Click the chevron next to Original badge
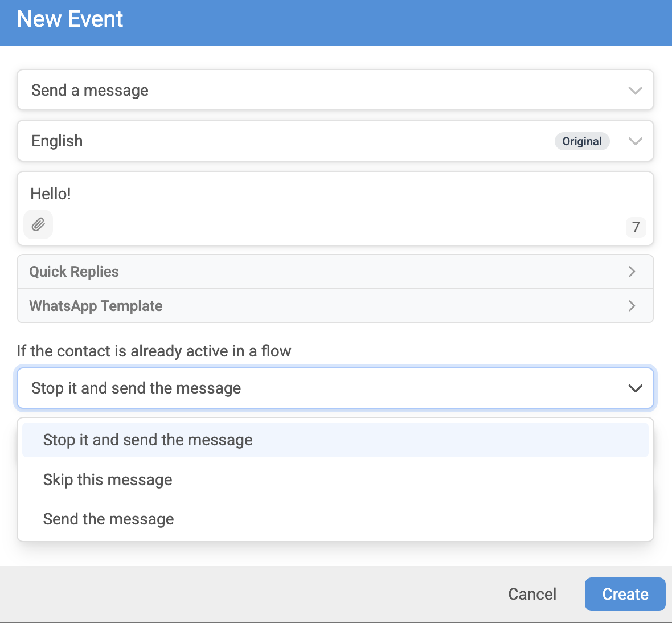Screen dimensions: 672x623 click(635, 141)
